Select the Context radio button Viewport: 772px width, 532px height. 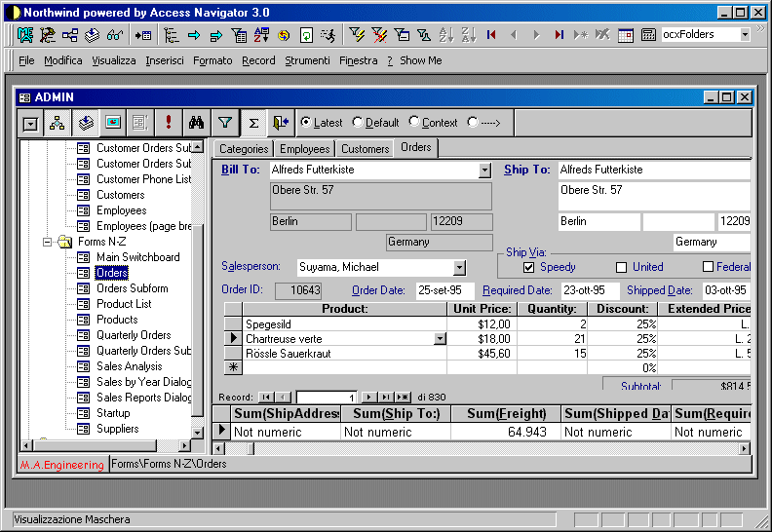(x=414, y=123)
